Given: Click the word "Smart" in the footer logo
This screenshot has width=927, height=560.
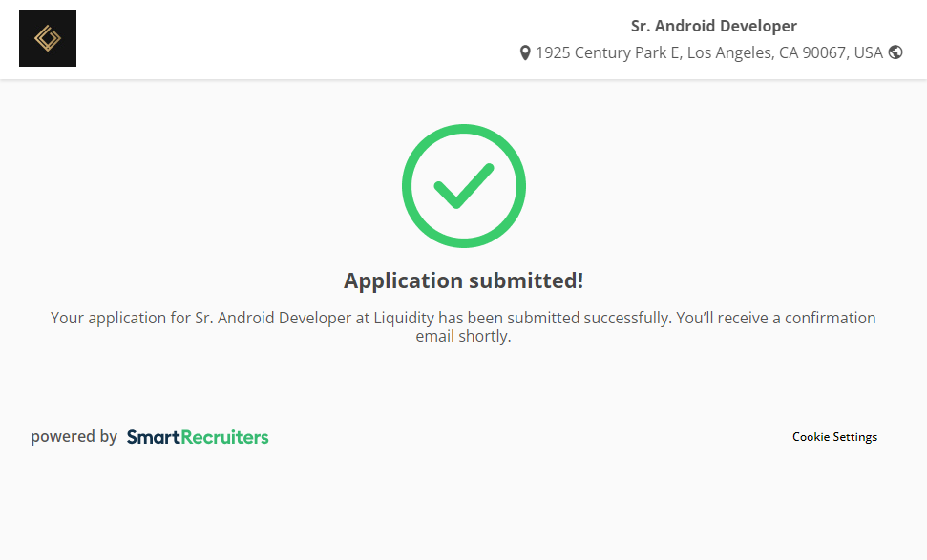Looking at the screenshot, I should 154,437.
